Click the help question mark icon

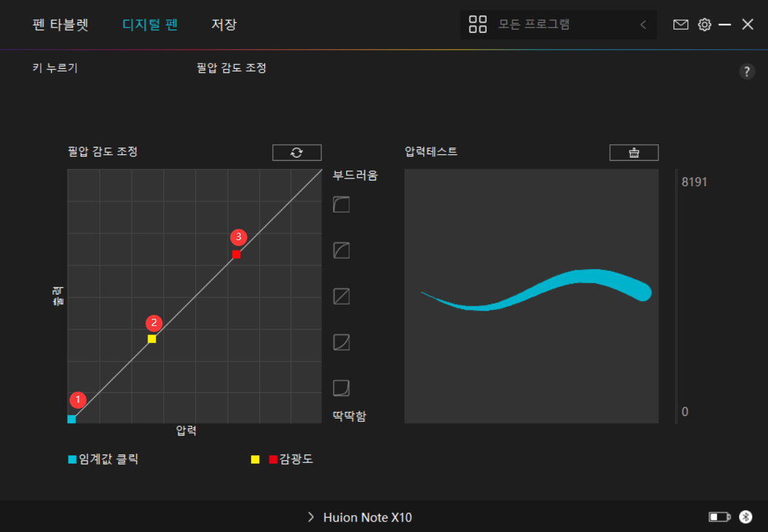(747, 72)
